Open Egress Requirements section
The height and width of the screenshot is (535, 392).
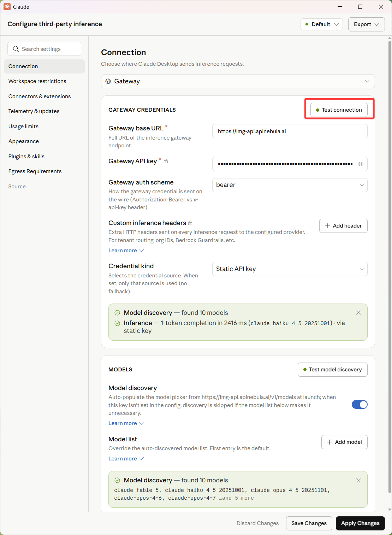click(44, 171)
